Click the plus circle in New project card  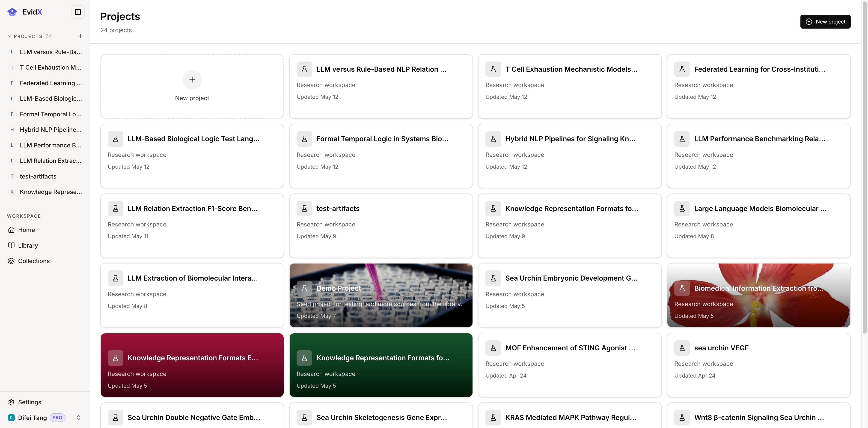point(192,80)
